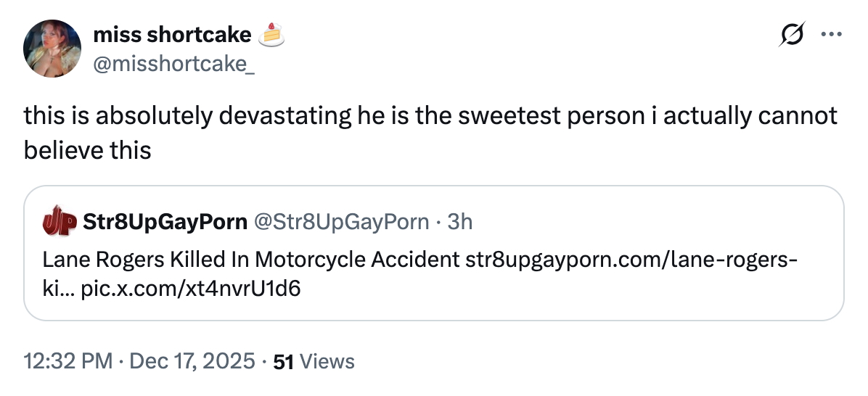Click the @Str8UpGayPorn handle in quote
This screenshot has width=868, height=396.
(x=340, y=221)
